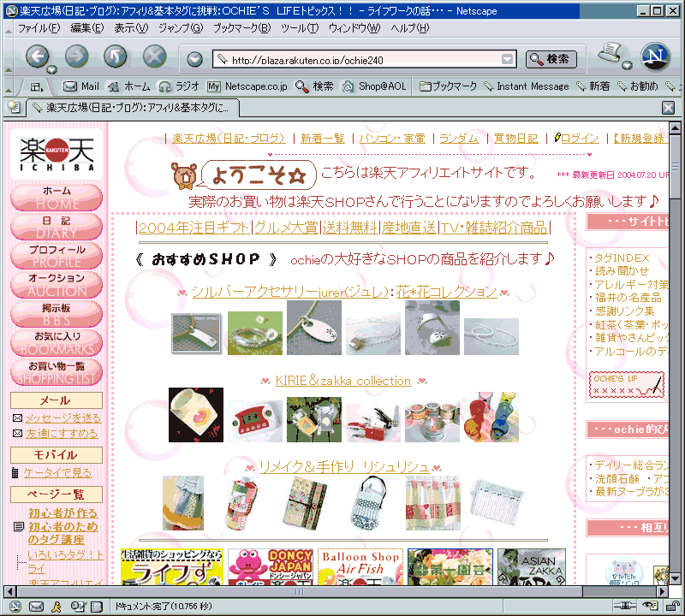Click the お買い物一覧 SHOPPING LIST button
685x616 pixels.
57,372
